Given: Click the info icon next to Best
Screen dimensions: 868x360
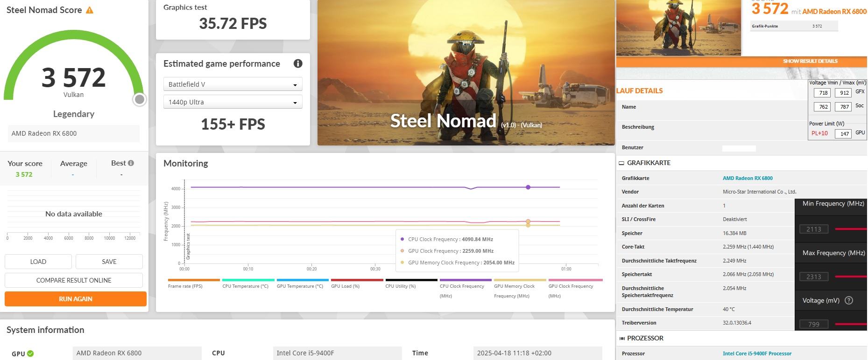Looking at the screenshot, I should [131, 163].
